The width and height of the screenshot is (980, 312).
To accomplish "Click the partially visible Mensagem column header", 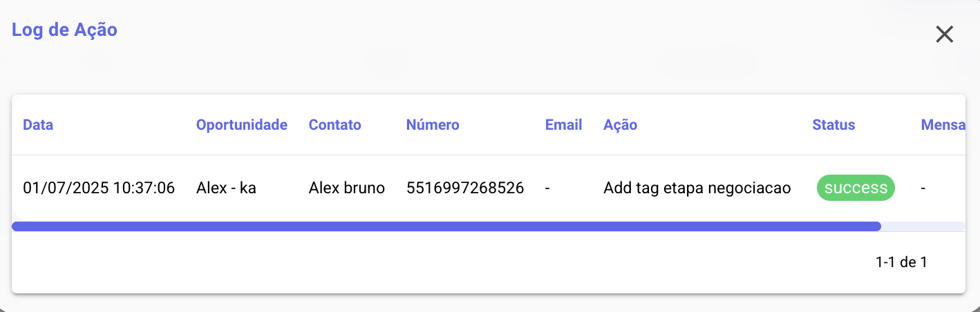I will (943, 125).
